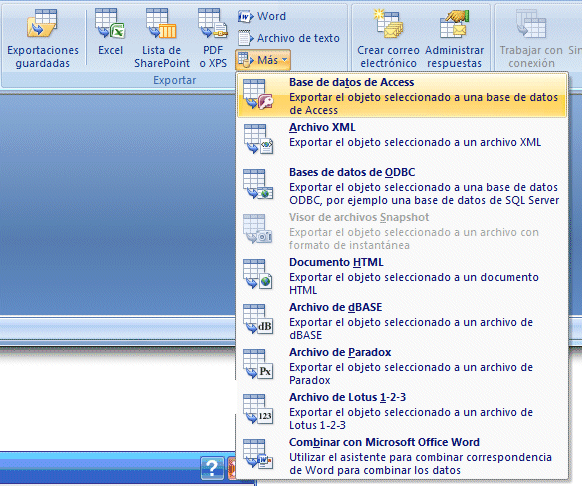The height and width of the screenshot is (486, 582).
Task: Click the Combinar con Word icon
Action: (258, 454)
